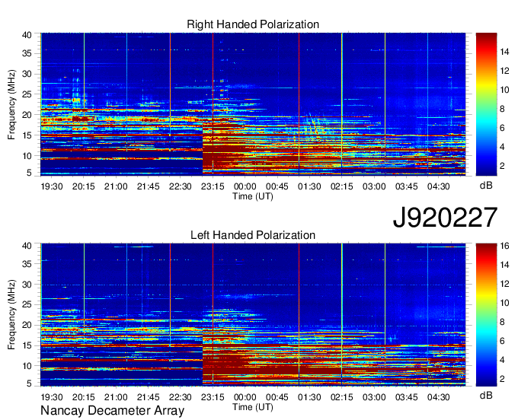
Task: Click the 15 MHz tick on top plot
Action: (27, 135)
